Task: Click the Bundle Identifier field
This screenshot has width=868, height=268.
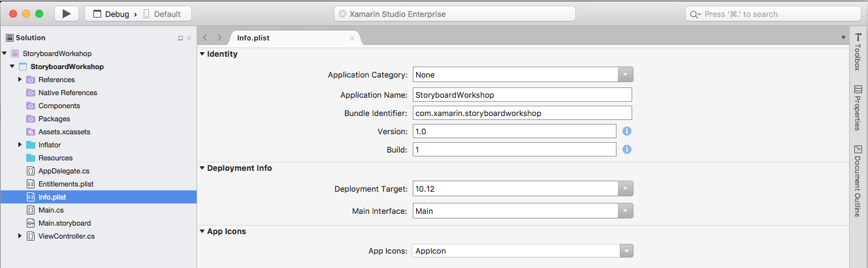Action: click(x=522, y=113)
